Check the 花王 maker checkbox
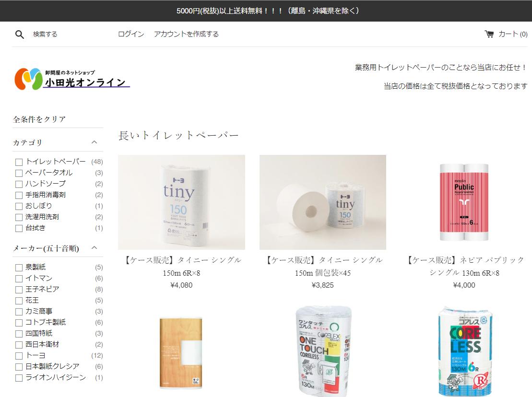Image resolution: width=532 pixels, height=397 pixels. [x=19, y=301]
